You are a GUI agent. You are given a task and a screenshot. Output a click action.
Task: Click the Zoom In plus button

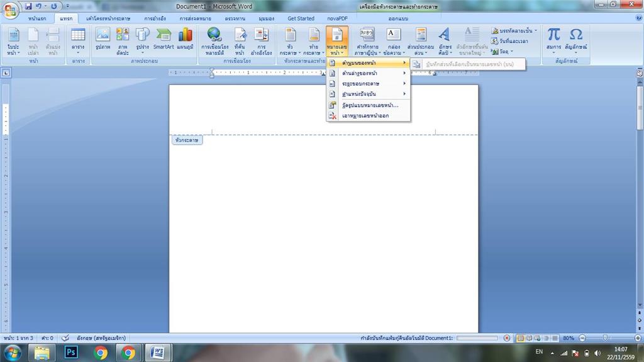pos(638,338)
